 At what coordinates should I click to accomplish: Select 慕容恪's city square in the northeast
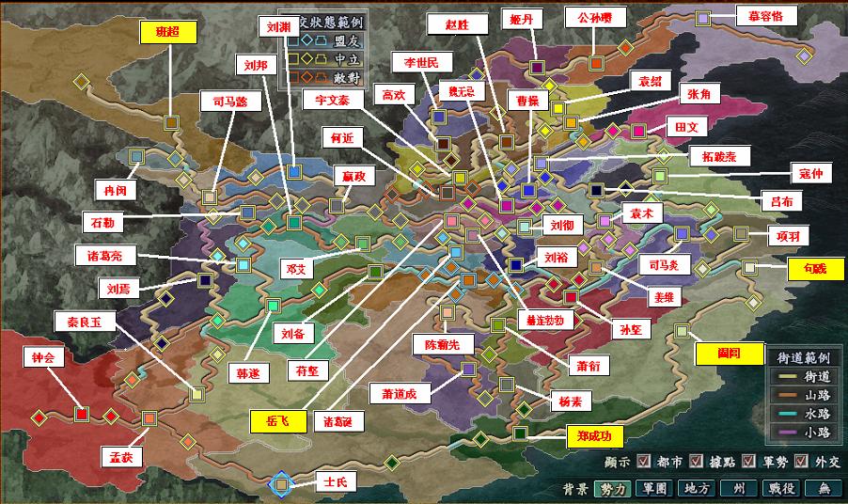point(702,18)
